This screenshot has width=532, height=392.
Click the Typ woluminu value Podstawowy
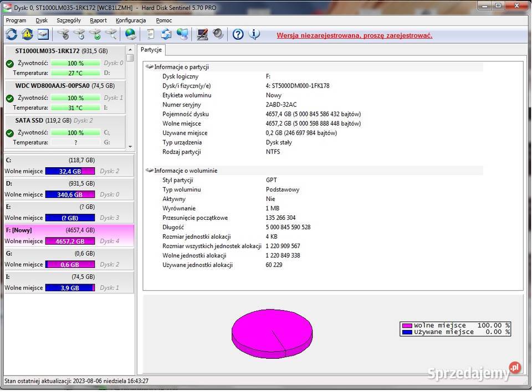click(x=282, y=189)
